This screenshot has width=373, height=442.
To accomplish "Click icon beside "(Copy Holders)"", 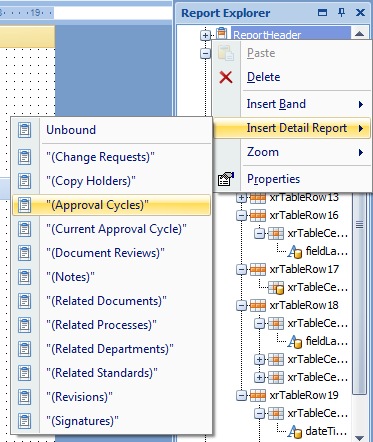I will pos(24,181).
